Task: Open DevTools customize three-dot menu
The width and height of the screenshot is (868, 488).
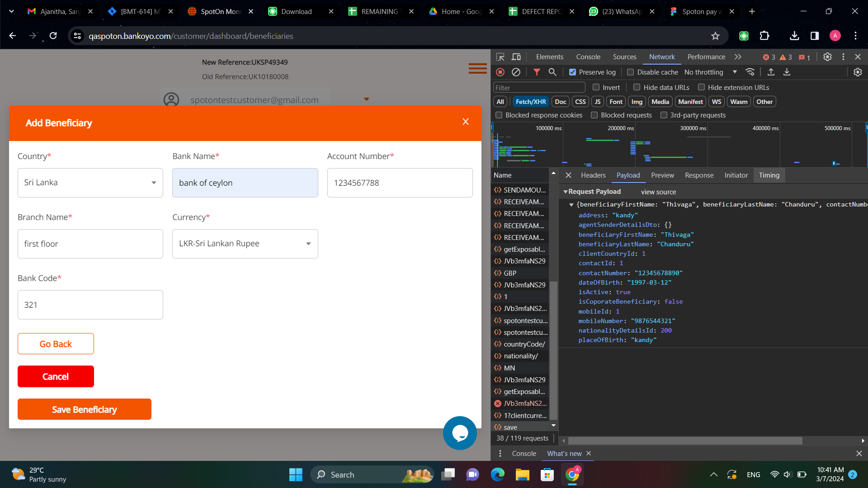Action: tap(843, 57)
